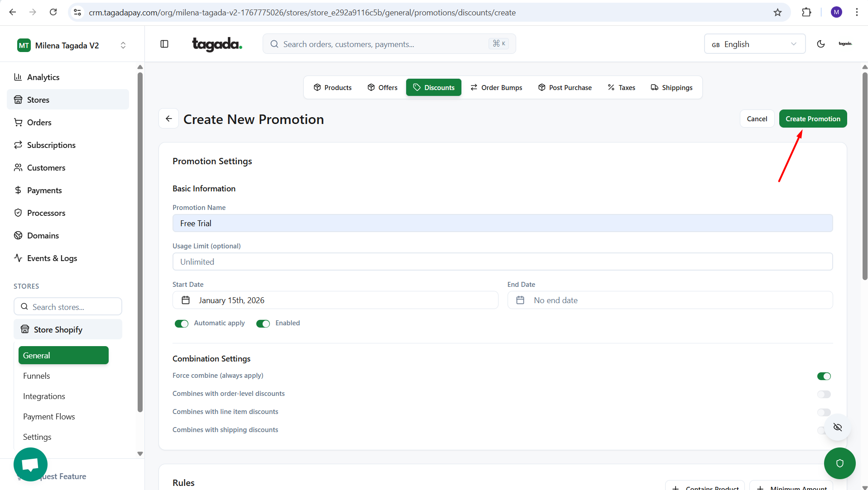Toggle Force combine (always apply) switch
The width and height of the screenshot is (868, 490).
824,376
